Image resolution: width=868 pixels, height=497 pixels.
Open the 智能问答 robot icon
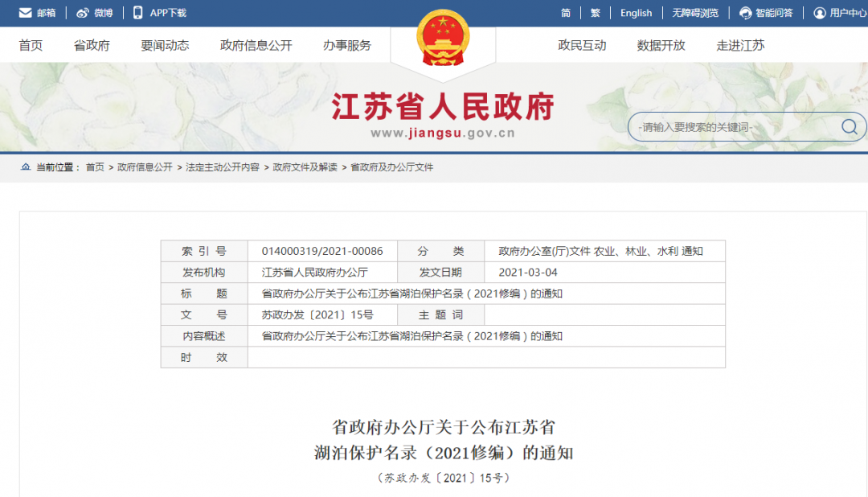pyautogui.click(x=745, y=13)
